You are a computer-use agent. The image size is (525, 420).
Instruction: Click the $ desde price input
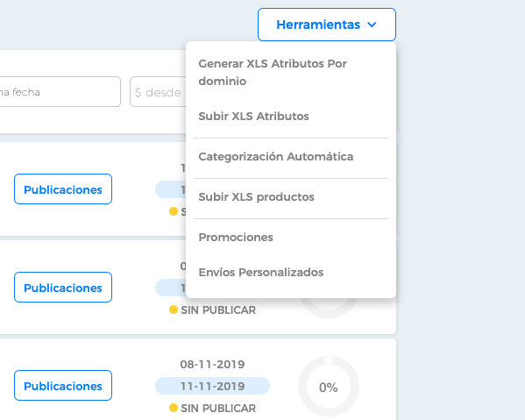158,91
